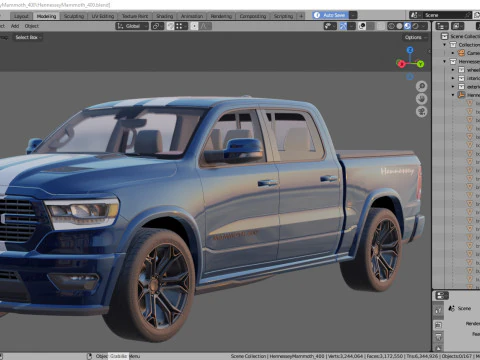Switch to the Compositing workspace tab
Image resolution: width=480 pixels, height=360 pixels.
click(253, 16)
